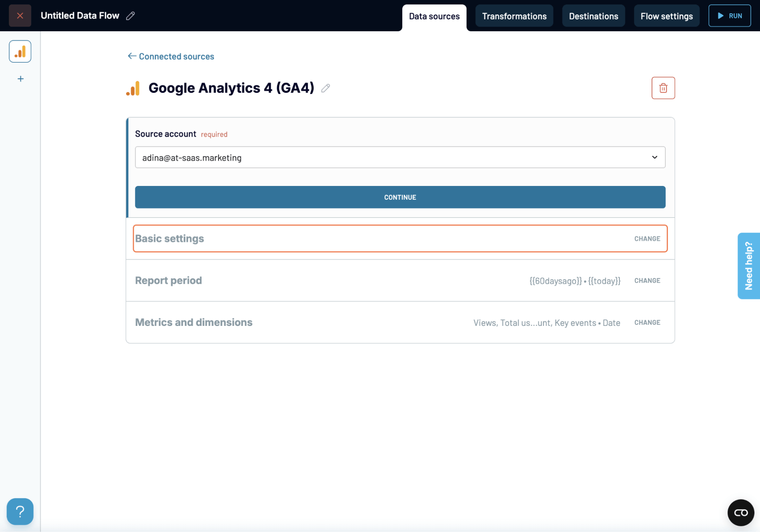Open the chat widget bottom right
760x532 pixels.
pos(740,512)
